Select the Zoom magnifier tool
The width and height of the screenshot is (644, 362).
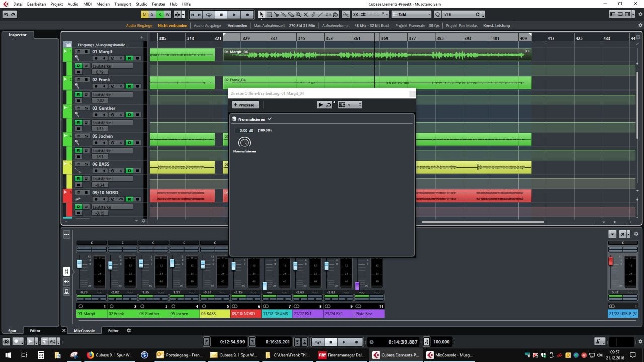[x=298, y=15]
